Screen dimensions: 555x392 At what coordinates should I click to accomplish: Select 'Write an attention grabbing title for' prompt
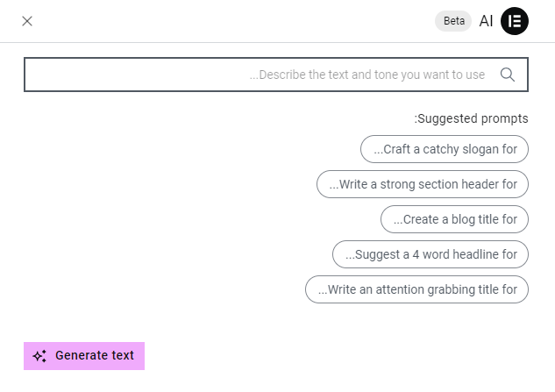coord(416,289)
